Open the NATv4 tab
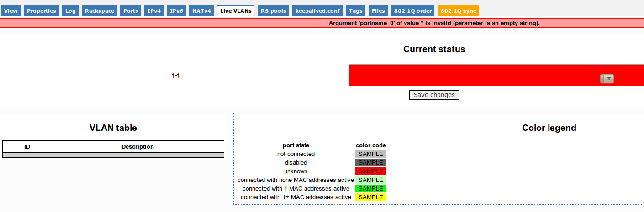Image resolution: width=644 pixels, height=212 pixels. (x=201, y=11)
